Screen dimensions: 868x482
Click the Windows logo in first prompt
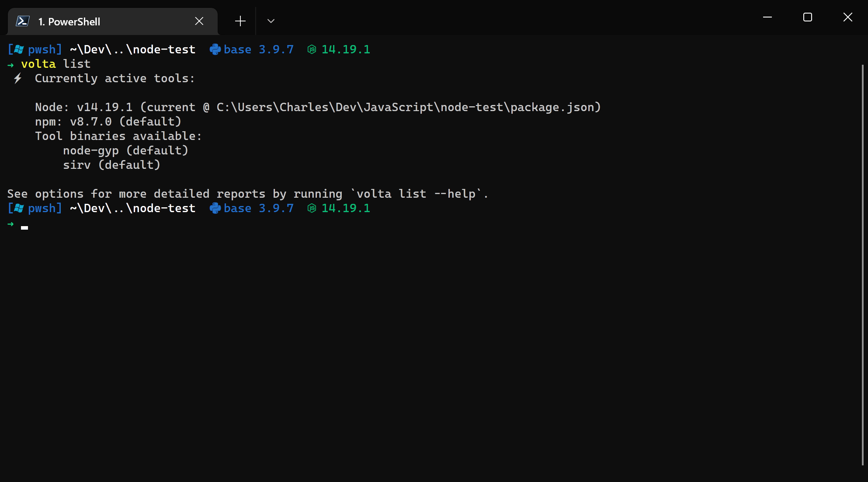[x=19, y=49]
